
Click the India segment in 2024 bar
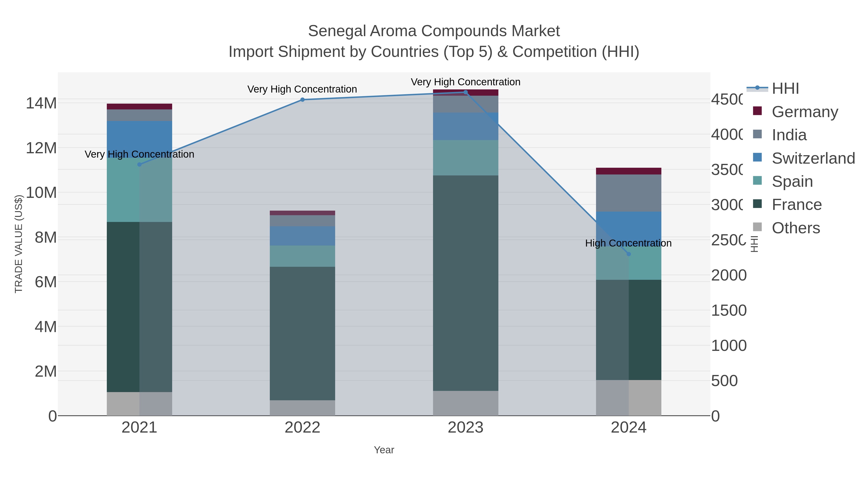tap(629, 193)
